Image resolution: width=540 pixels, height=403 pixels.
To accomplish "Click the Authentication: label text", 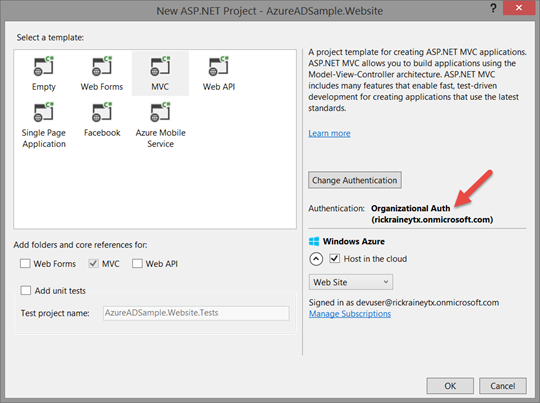I will point(336,208).
